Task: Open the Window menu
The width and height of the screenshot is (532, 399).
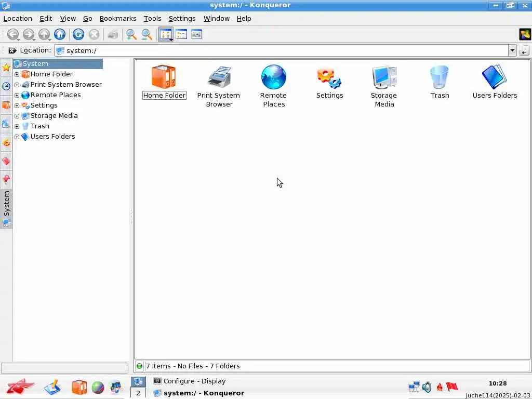Action: [217, 19]
